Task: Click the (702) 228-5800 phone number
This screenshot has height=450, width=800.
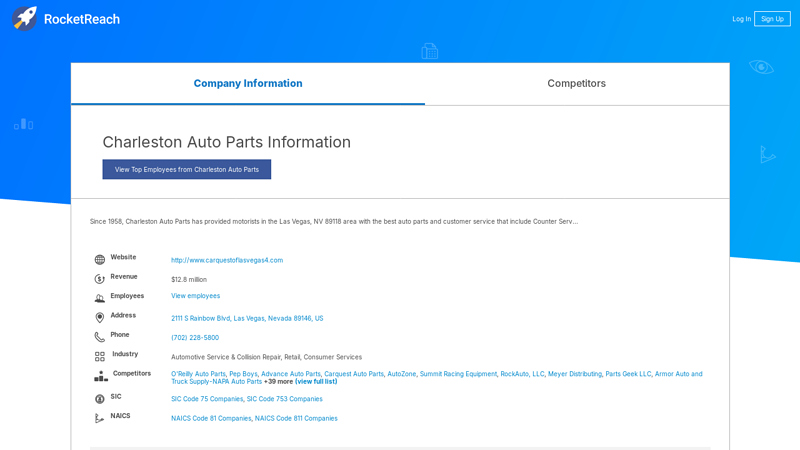Action: (x=195, y=338)
